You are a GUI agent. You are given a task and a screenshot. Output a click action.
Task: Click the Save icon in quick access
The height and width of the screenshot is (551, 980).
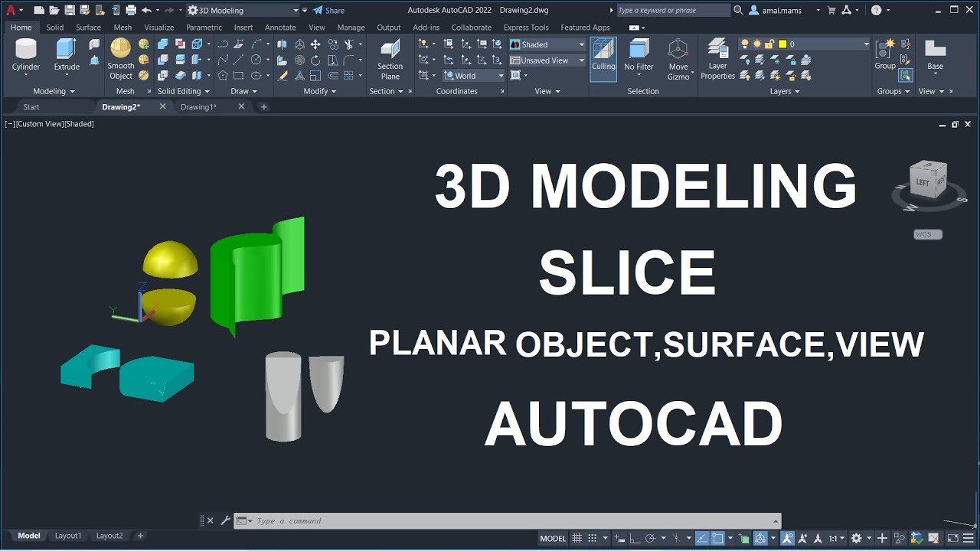(x=70, y=11)
